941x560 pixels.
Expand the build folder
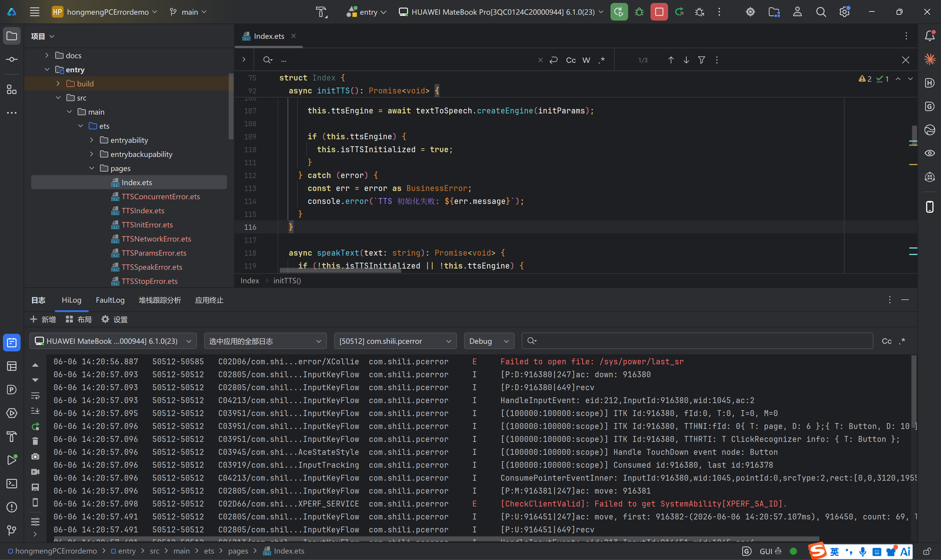(x=58, y=83)
